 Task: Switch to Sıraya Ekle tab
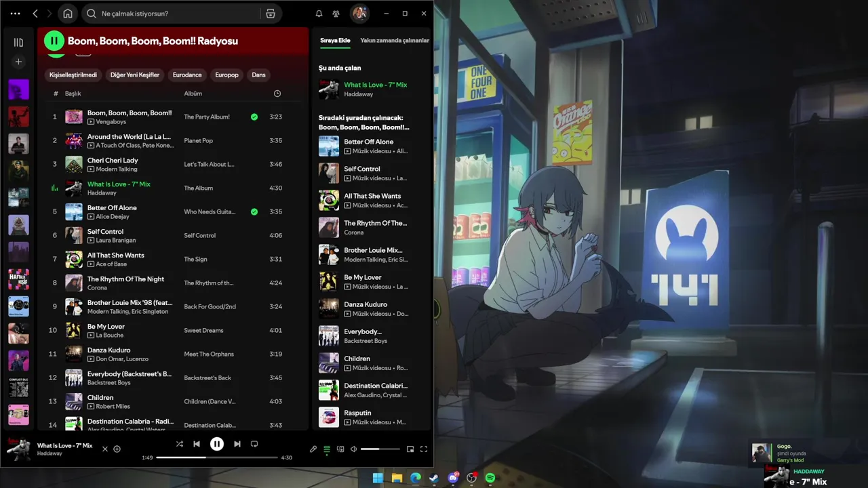(335, 41)
